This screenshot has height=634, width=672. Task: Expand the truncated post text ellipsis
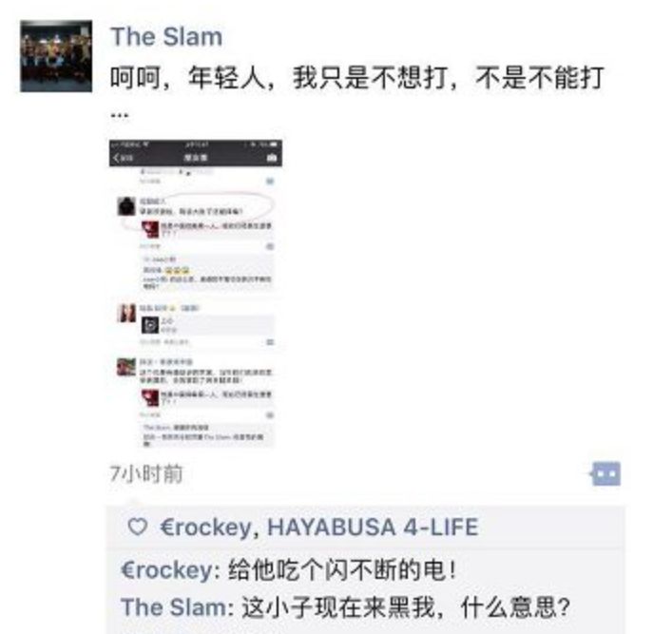pos(120,115)
